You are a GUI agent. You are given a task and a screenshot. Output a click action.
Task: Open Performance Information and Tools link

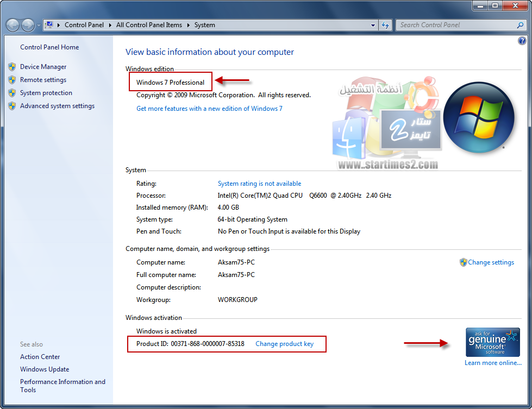coord(63,386)
